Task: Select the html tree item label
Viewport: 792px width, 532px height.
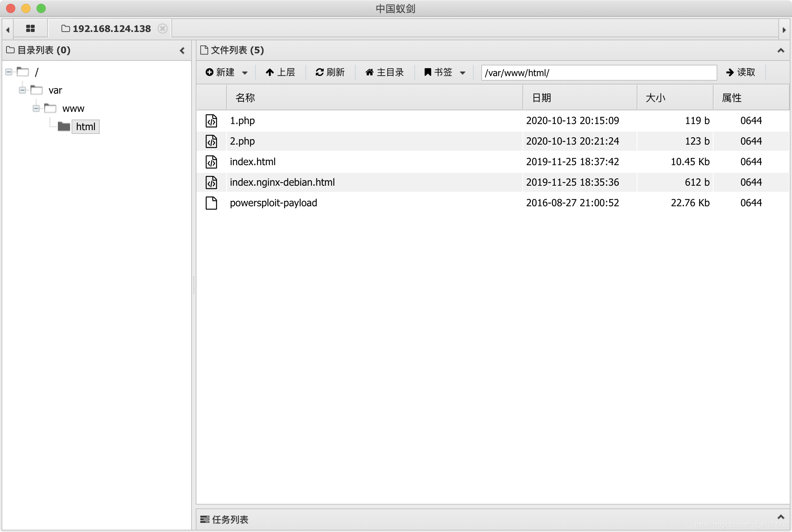Action: click(86, 127)
